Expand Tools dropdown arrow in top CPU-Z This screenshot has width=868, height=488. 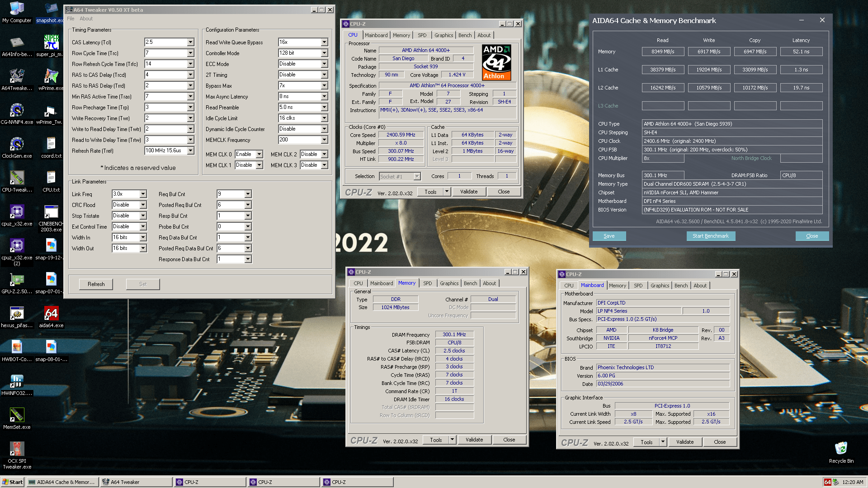click(x=447, y=192)
